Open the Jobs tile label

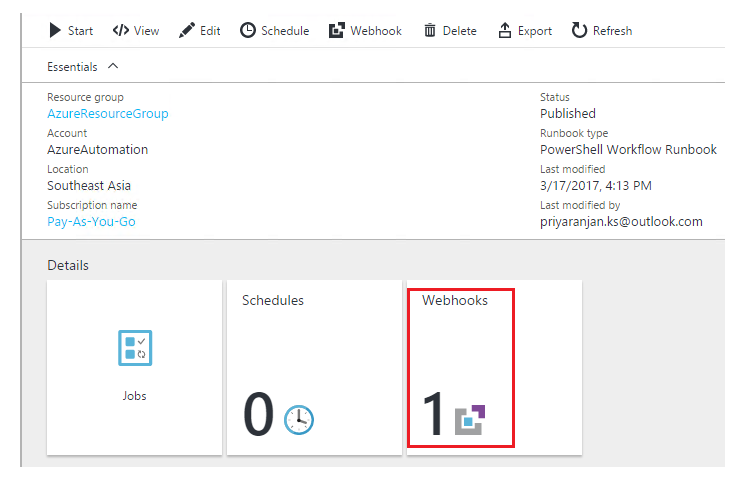pos(134,396)
